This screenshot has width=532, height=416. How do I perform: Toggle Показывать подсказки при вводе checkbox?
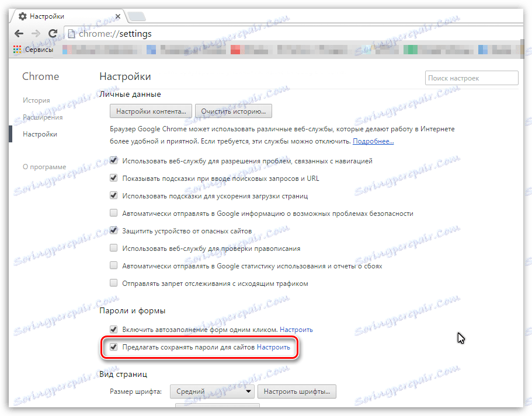coord(114,178)
